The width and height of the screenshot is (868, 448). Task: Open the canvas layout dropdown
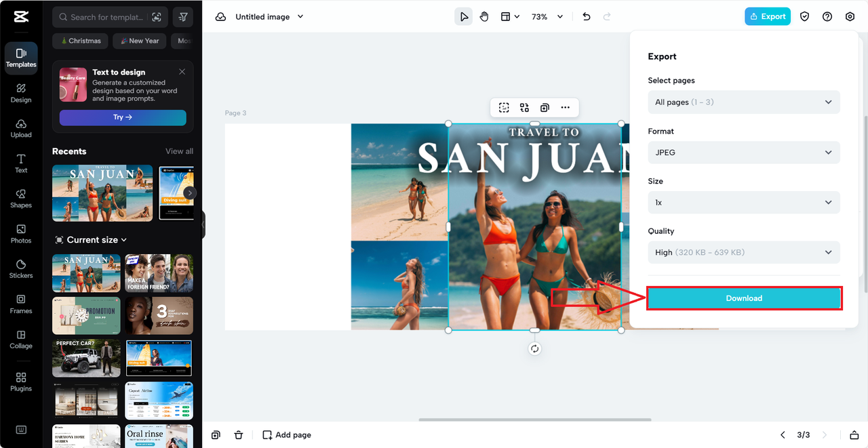click(510, 17)
